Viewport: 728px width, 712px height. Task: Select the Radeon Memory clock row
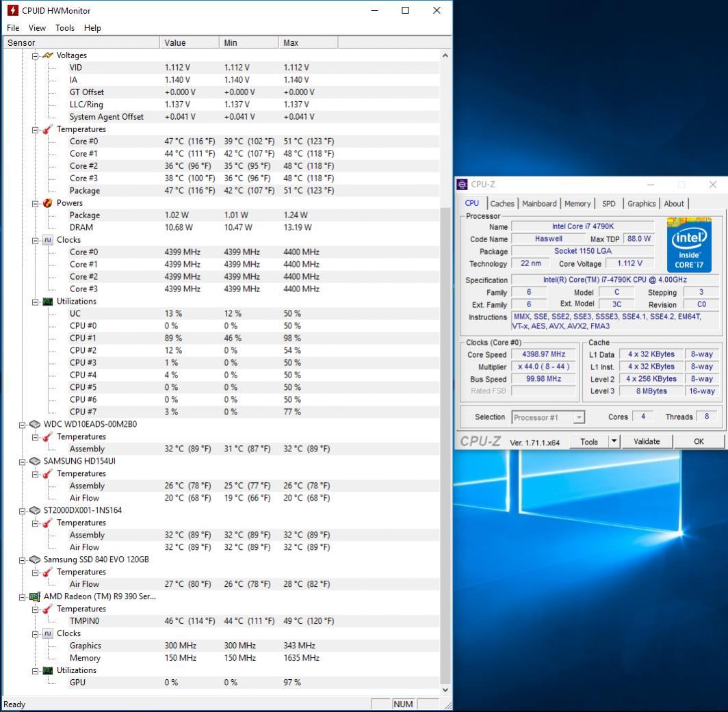coord(253,658)
